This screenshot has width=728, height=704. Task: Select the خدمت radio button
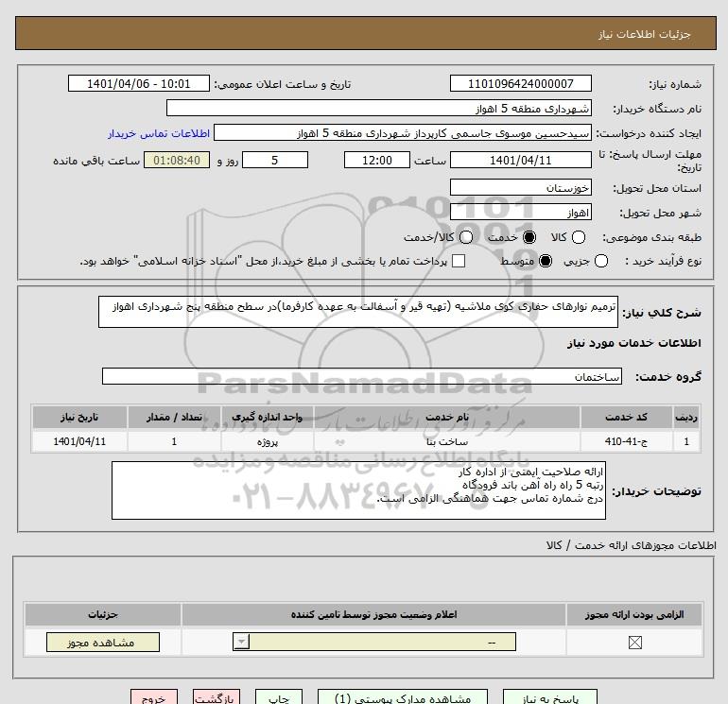pos(529,237)
